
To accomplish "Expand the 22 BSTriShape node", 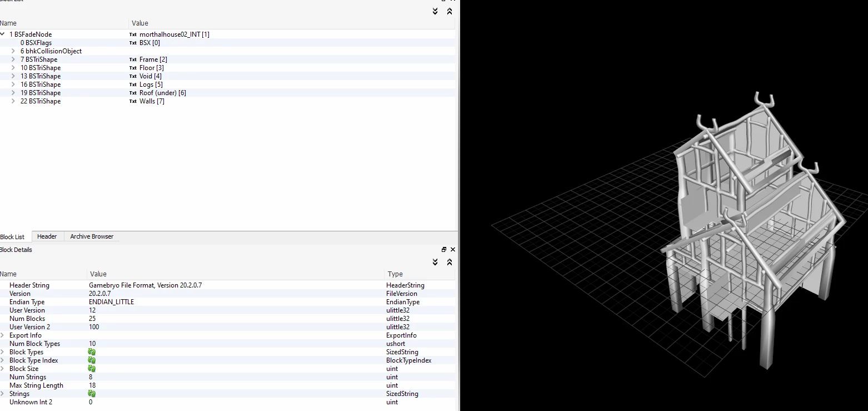I will (x=13, y=101).
